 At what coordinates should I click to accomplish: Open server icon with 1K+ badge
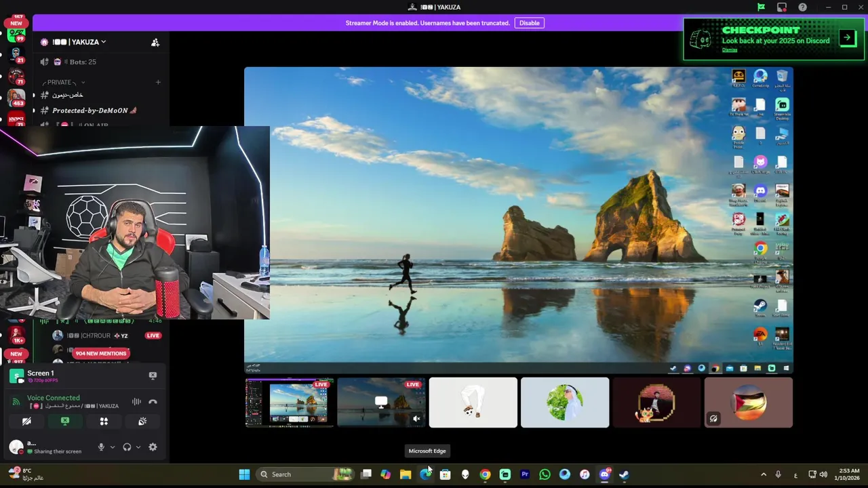(16, 335)
